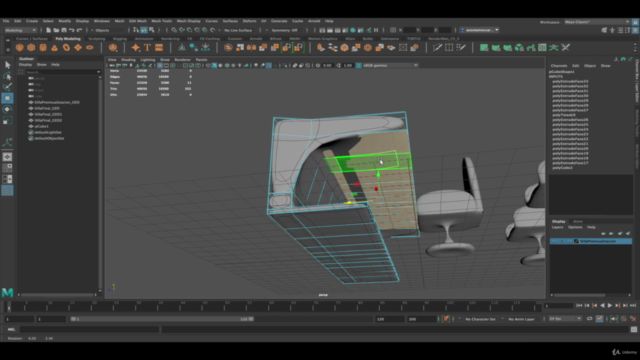Image resolution: width=640 pixels, height=360 pixels.
Task: Open the No Character Set dropdown
Action: point(480,319)
